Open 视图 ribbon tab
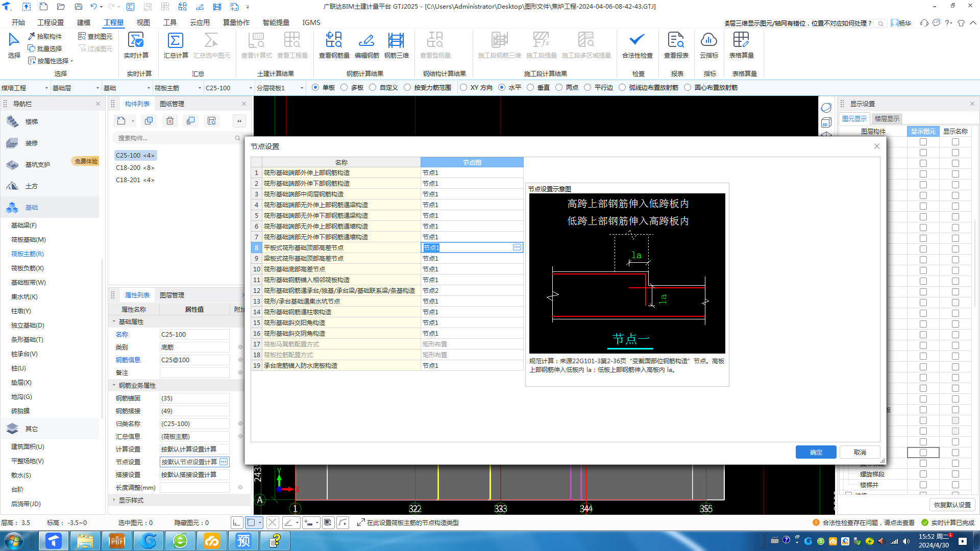The image size is (980, 551). [143, 22]
